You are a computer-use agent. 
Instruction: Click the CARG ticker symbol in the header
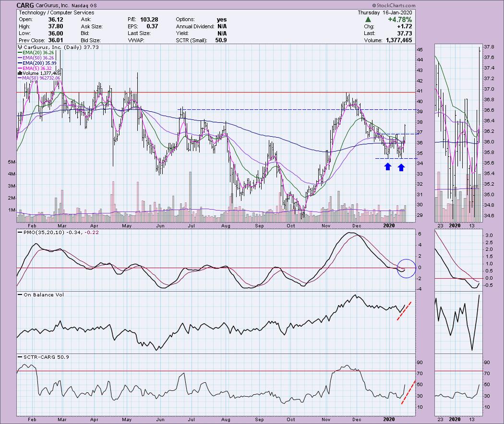[25, 5]
